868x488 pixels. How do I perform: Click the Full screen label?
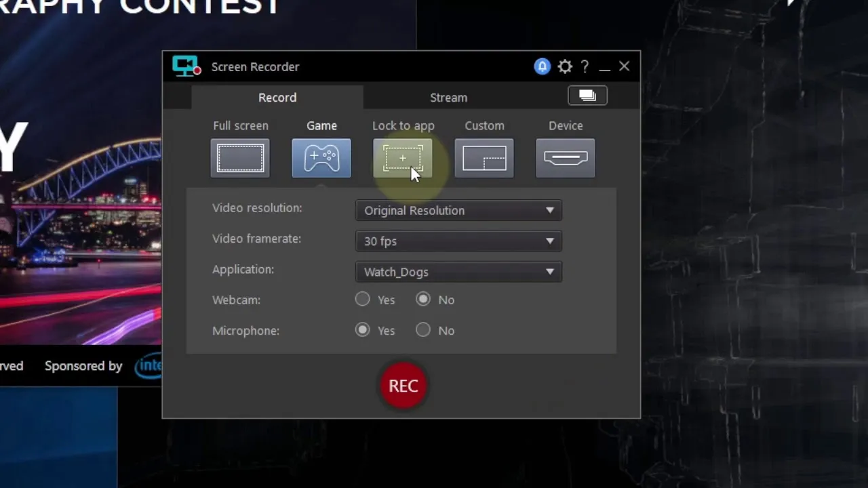(241, 125)
